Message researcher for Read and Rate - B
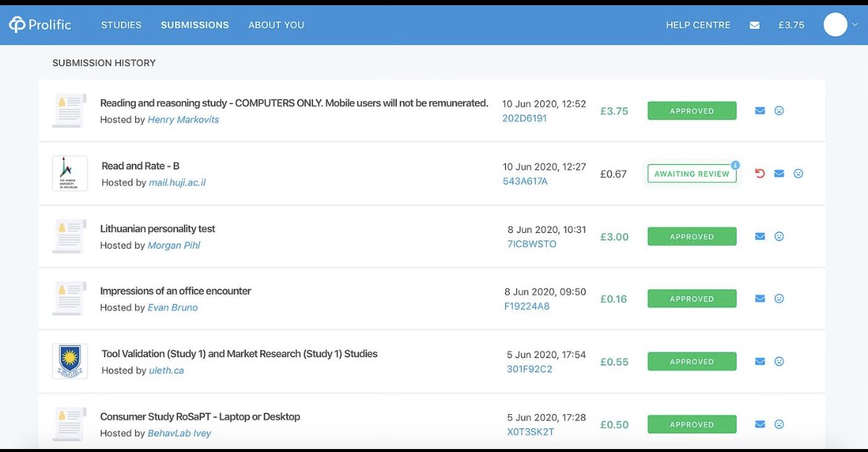The width and height of the screenshot is (868, 452). click(779, 174)
